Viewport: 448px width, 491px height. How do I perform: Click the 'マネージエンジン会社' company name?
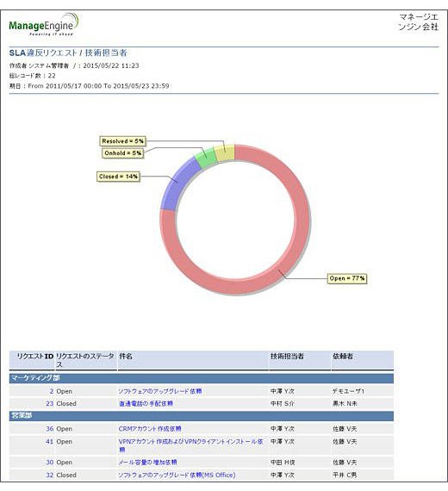click(418, 22)
